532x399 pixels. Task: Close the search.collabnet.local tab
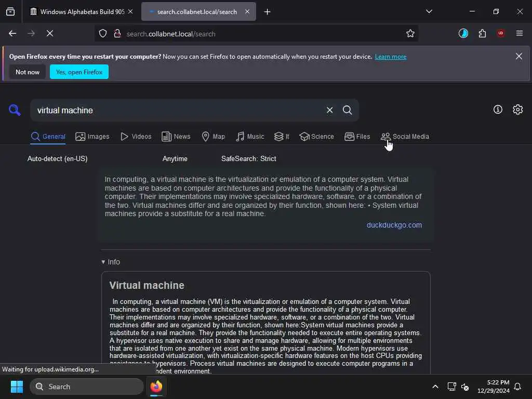[x=247, y=11]
